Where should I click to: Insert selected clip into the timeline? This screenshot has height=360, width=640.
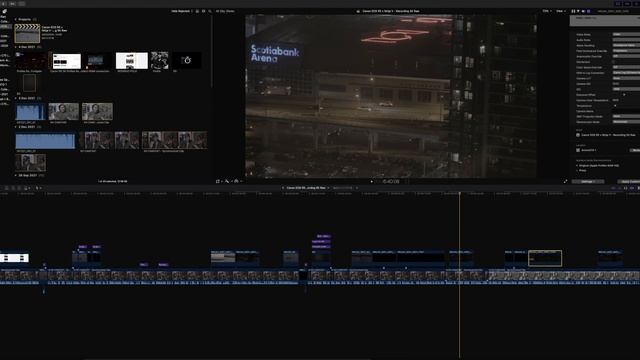tap(13, 188)
